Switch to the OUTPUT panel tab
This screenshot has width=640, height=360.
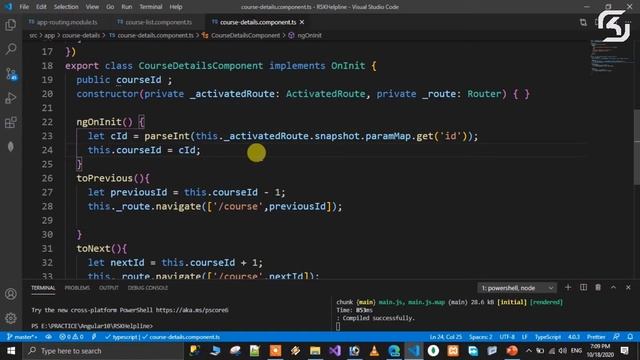[x=109, y=288]
